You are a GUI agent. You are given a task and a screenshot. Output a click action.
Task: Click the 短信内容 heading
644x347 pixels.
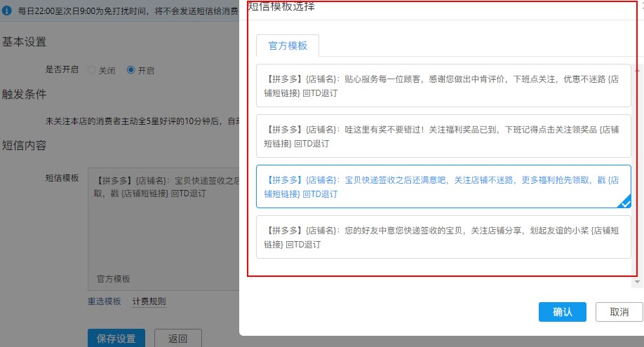click(24, 145)
